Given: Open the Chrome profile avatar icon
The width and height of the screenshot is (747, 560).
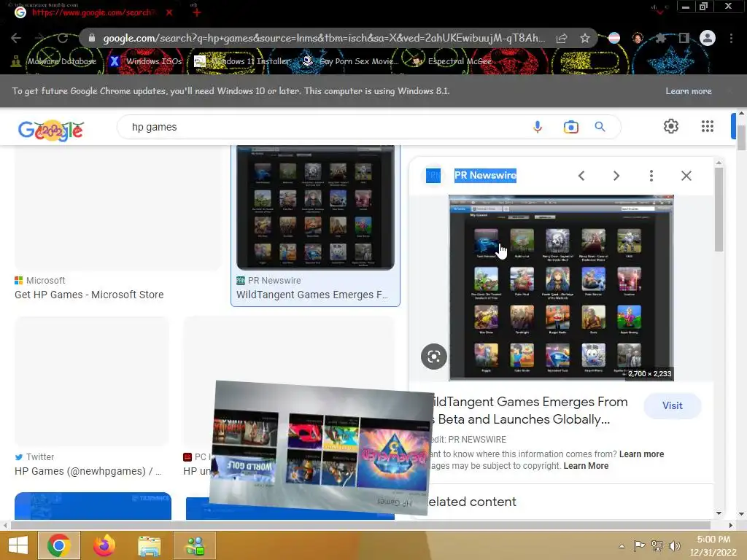Looking at the screenshot, I should click(708, 38).
